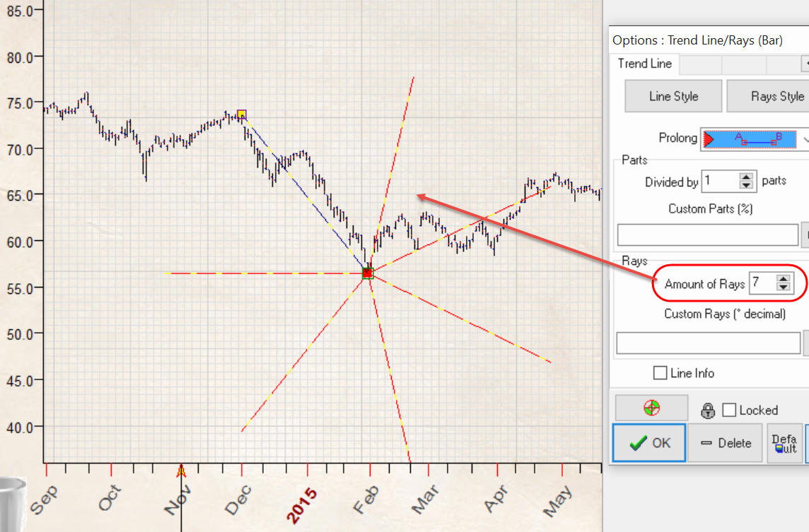Focus the Custom Parts (%) text box
This screenshot has width=809, height=532.
708,235
